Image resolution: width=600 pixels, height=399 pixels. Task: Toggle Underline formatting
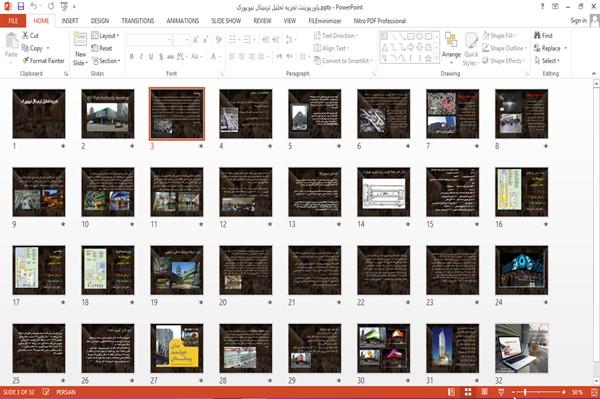click(151, 57)
